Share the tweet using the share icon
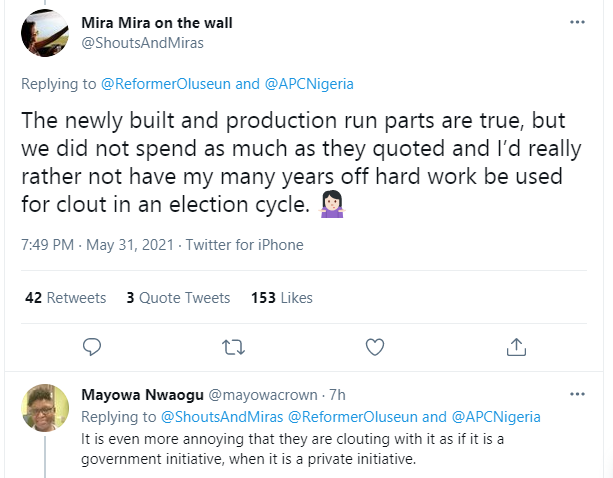The height and width of the screenshot is (478, 613). (516, 347)
